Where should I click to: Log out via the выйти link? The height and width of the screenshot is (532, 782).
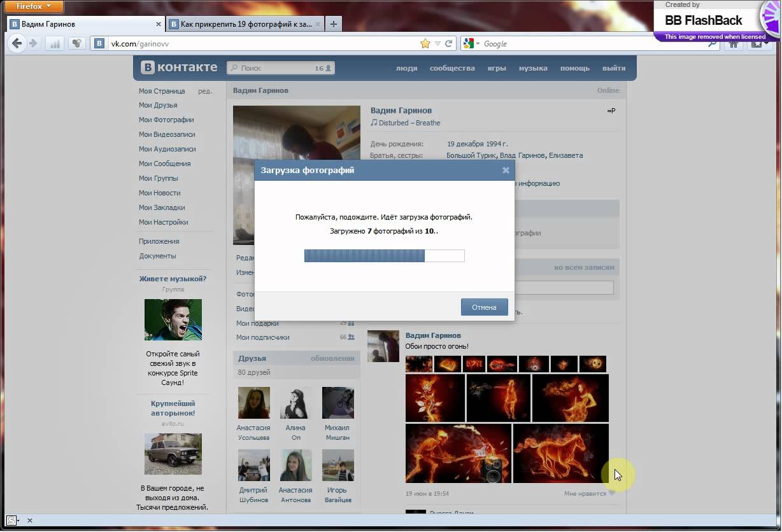coord(614,68)
